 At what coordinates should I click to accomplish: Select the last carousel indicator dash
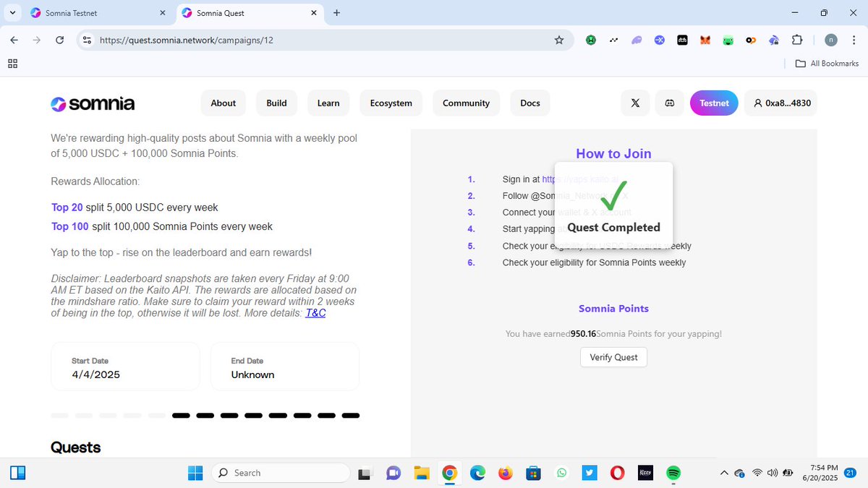(350, 416)
